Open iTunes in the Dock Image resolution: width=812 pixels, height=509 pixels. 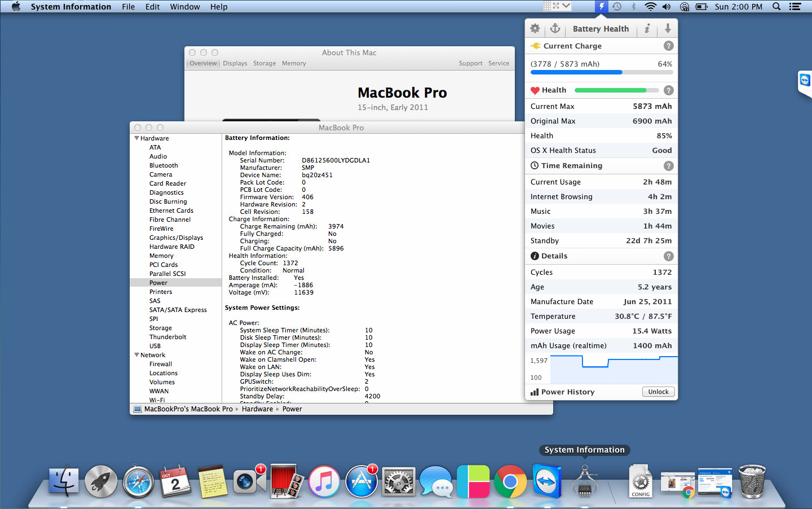coord(324,482)
